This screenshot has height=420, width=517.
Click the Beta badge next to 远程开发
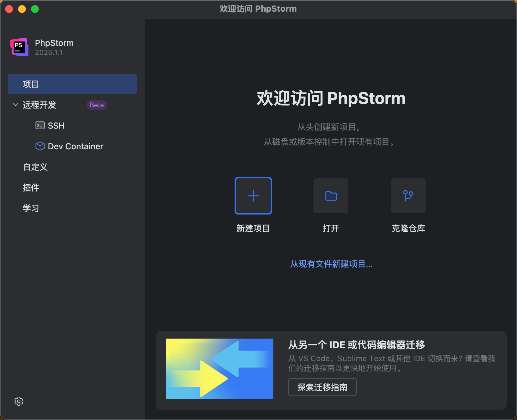97,105
